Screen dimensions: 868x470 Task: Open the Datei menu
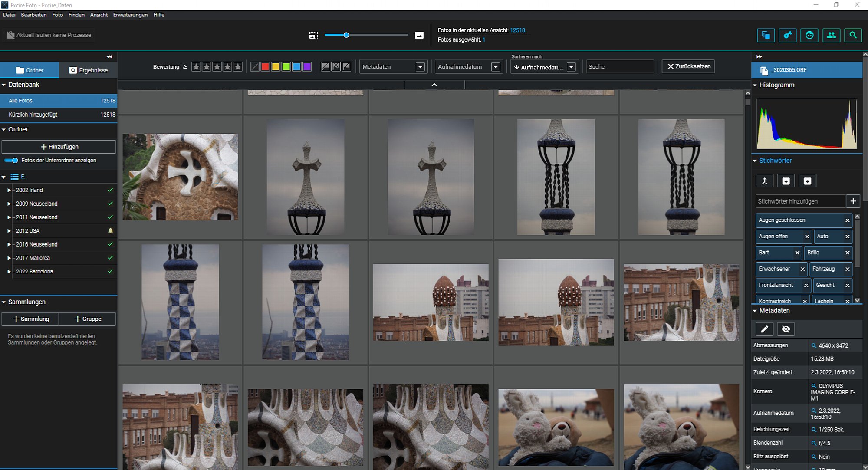click(9, 15)
